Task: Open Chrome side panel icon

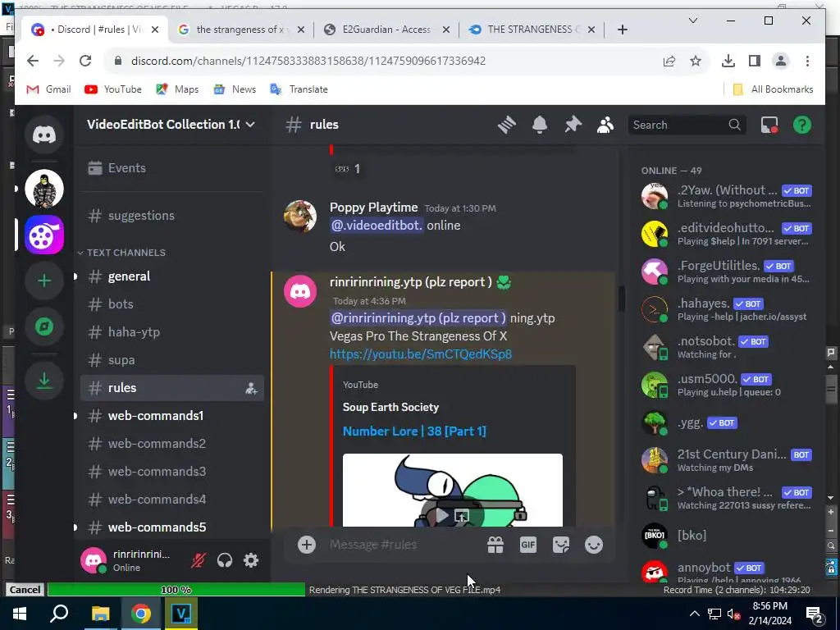Action: coord(755,61)
